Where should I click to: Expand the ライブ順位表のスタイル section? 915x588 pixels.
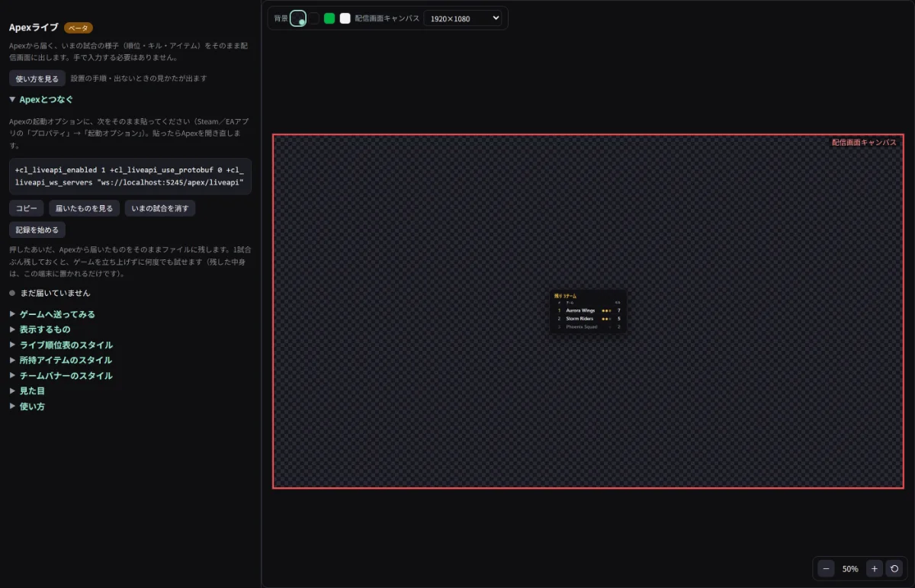[x=61, y=345]
